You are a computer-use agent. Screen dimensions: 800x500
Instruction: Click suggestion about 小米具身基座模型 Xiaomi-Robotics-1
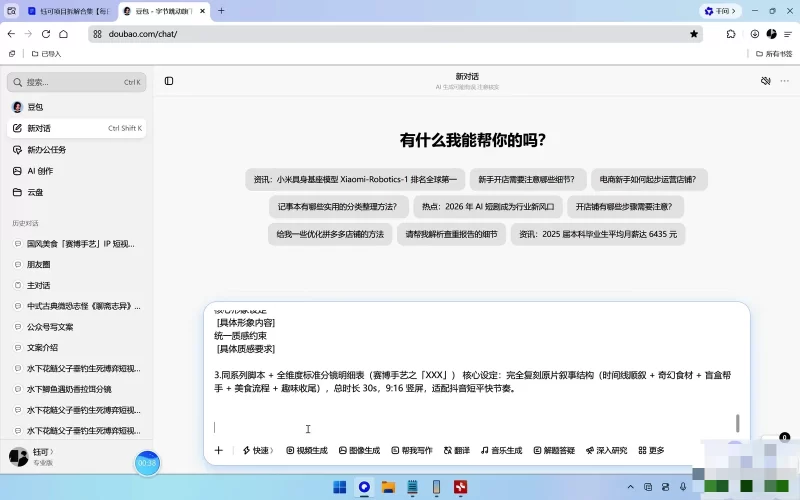[x=355, y=180]
